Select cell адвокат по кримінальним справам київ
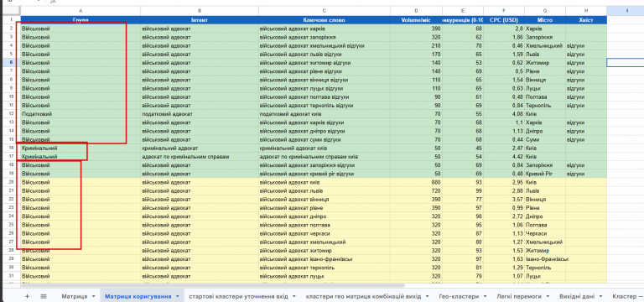Viewport: 644px width, 302px height. click(x=325, y=157)
